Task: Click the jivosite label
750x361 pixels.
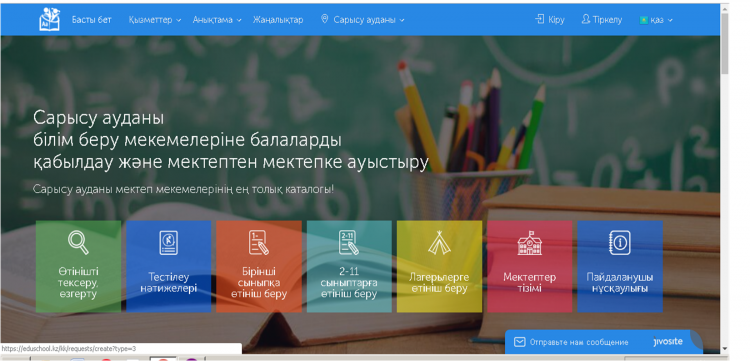Action: point(668,341)
